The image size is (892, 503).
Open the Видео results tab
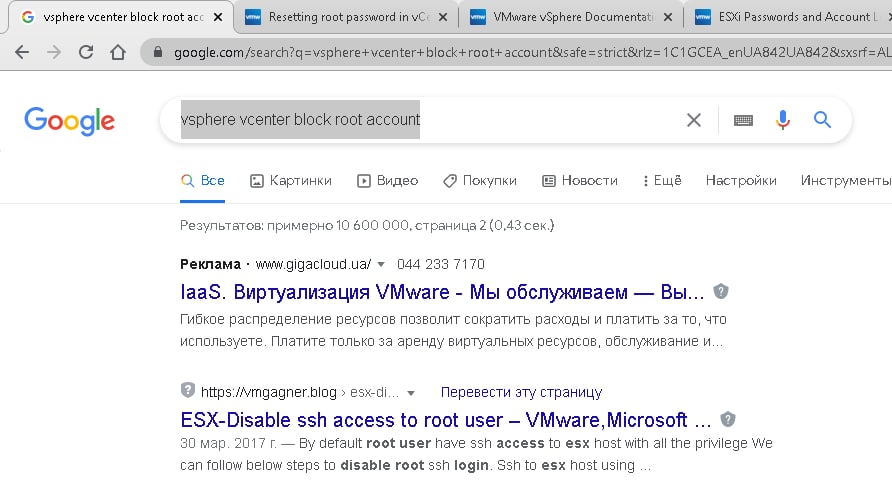[x=387, y=181]
